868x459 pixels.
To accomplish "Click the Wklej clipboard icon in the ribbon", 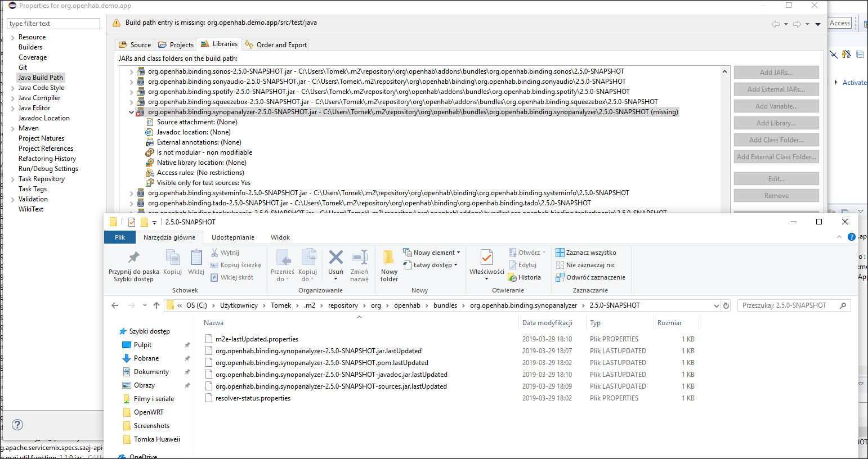I will tap(196, 257).
